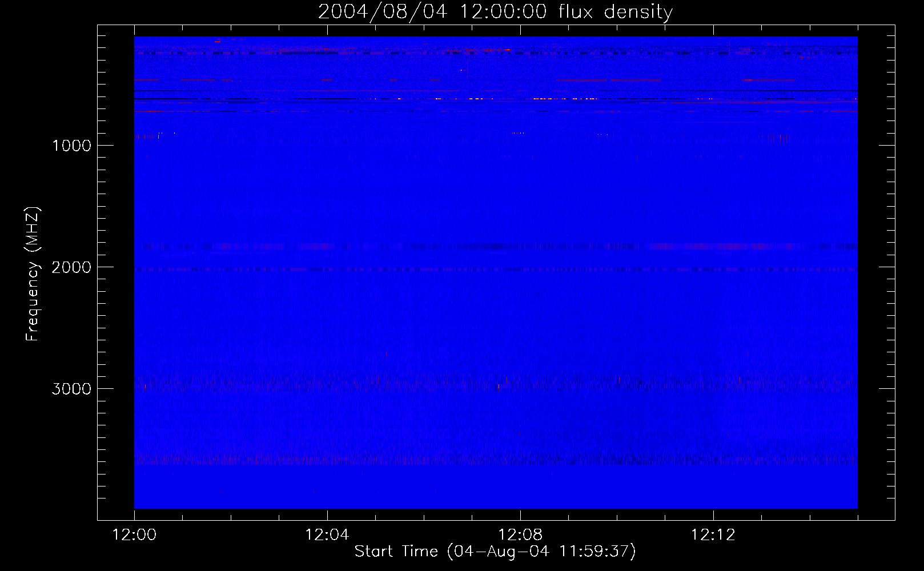Click the 12:08 time tick label
924x571 pixels.
tap(520, 535)
